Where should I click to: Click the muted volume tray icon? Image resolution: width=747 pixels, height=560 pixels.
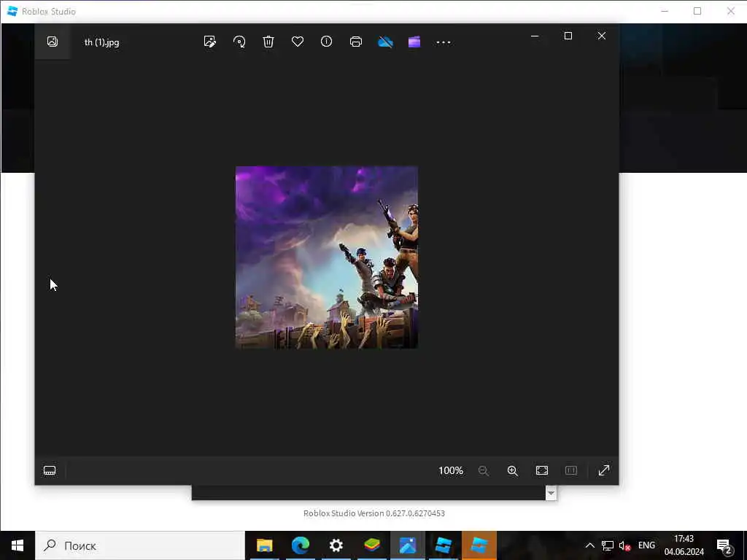coord(624,545)
